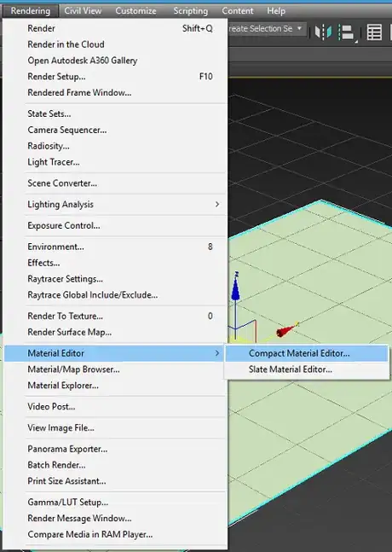
Task: Open Raytracer Settings
Action: pyautogui.click(x=115, y=279)
